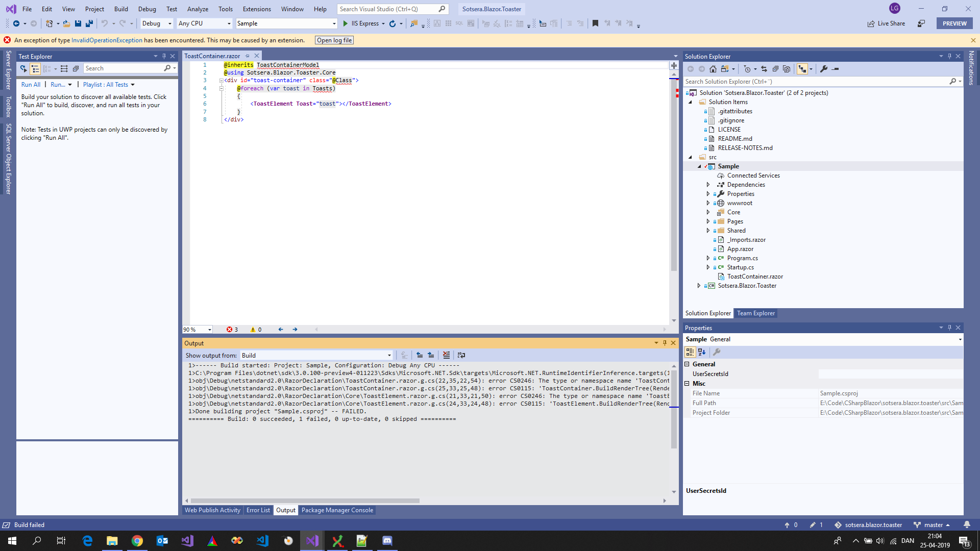Viewport: 980px width, 551px height.
Task: Click the browser Refresh icon beside IIS Express
Action: [392, 23]
